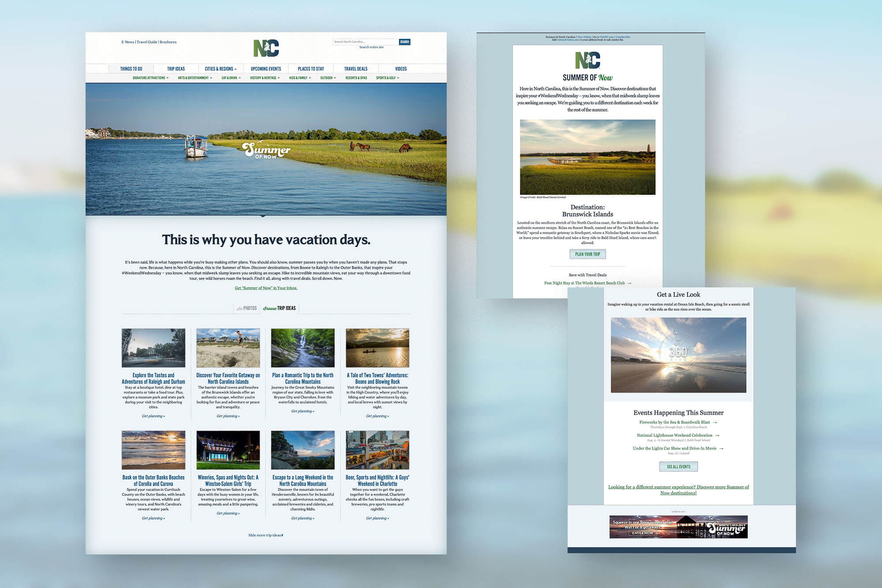Image resolution: width=882 pixels, height=588 pixels.
Task: Click the NC logo in the email newsletter
Action: click(x=587, y=60)
